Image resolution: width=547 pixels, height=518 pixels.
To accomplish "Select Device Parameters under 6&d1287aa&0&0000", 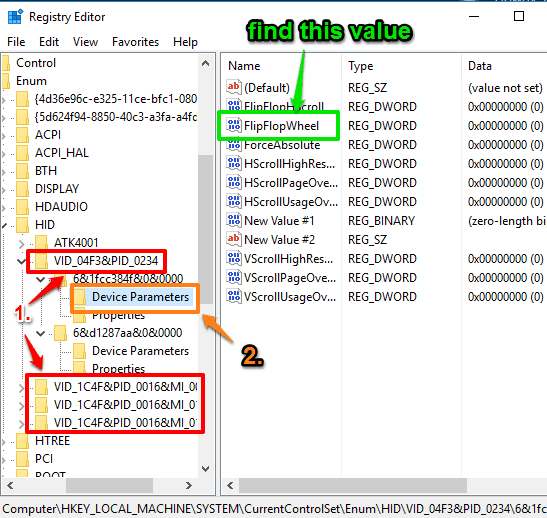I will click(x=140, y=351).
